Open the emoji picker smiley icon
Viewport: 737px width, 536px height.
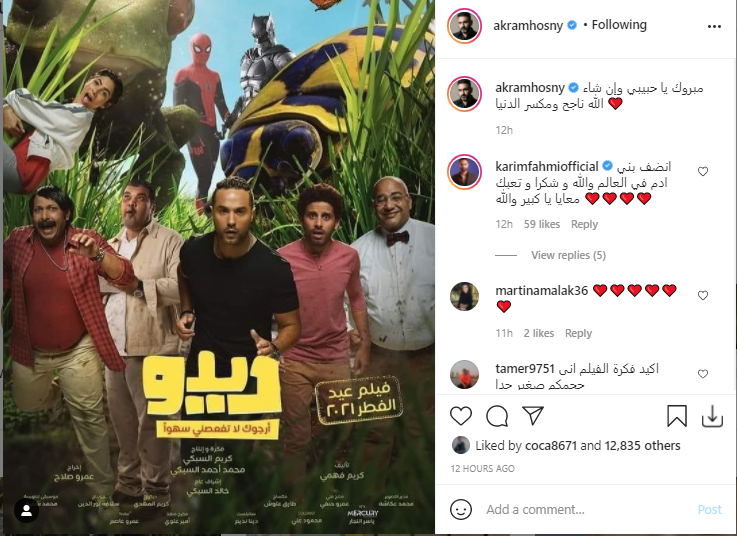click(461, 510)
